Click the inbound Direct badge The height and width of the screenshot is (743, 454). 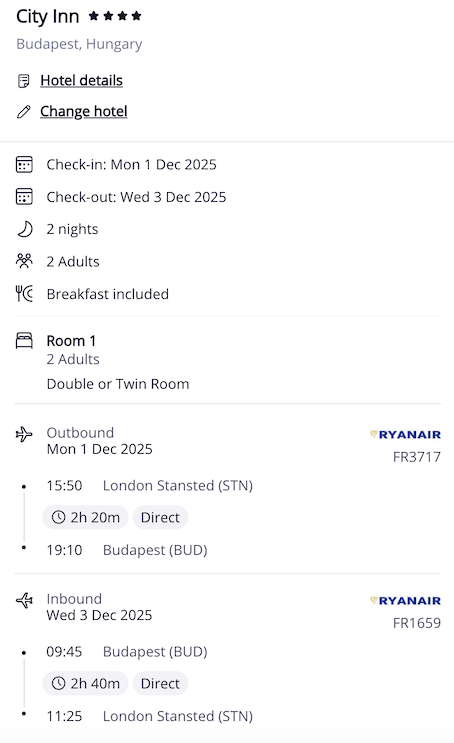(x=160, y=683)
